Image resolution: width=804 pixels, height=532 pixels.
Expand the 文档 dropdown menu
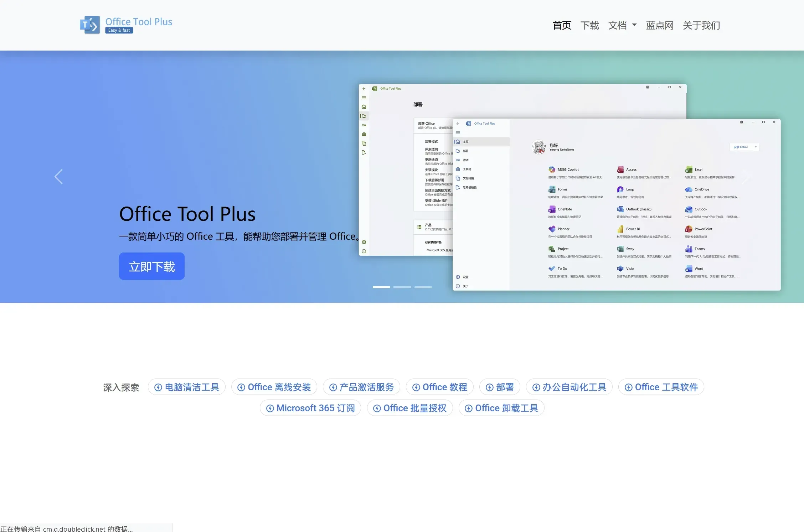622,25
